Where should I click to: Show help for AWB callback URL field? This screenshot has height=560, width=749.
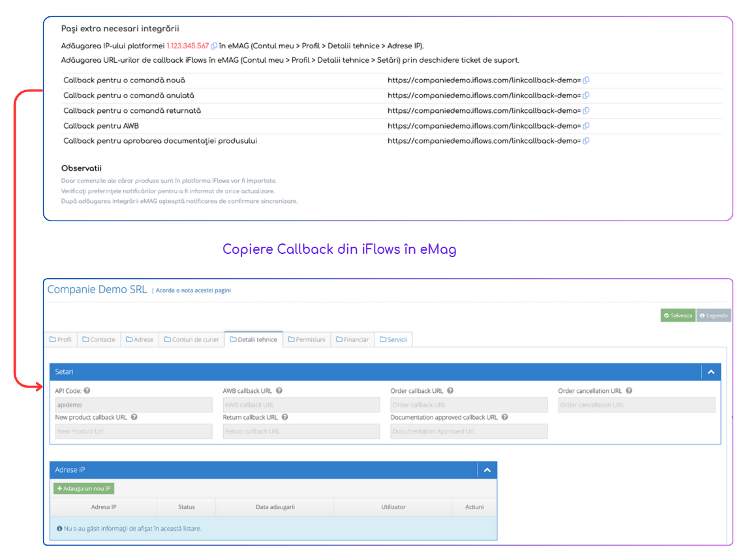[279, 390]
